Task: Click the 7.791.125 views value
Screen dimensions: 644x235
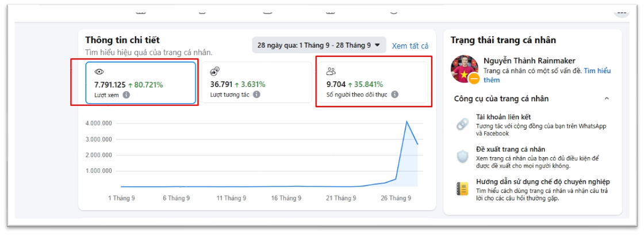Action: [x=110, y=85]
